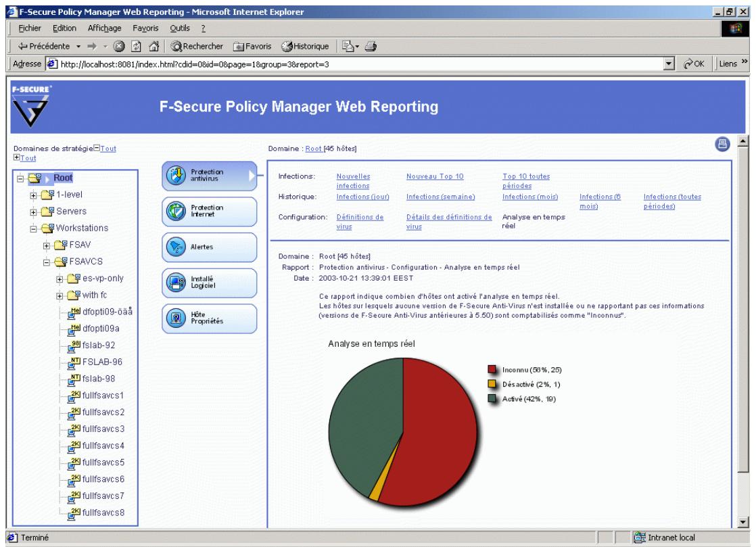Screen dimensions: 756x547
Task: Open the Nouveau Top 10 link
Action: pyautogui.click(x=435, y=176)
